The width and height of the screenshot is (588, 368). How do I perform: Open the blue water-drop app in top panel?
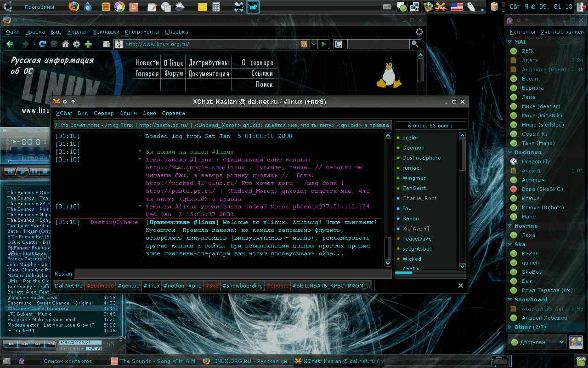[x=88, y=7]
